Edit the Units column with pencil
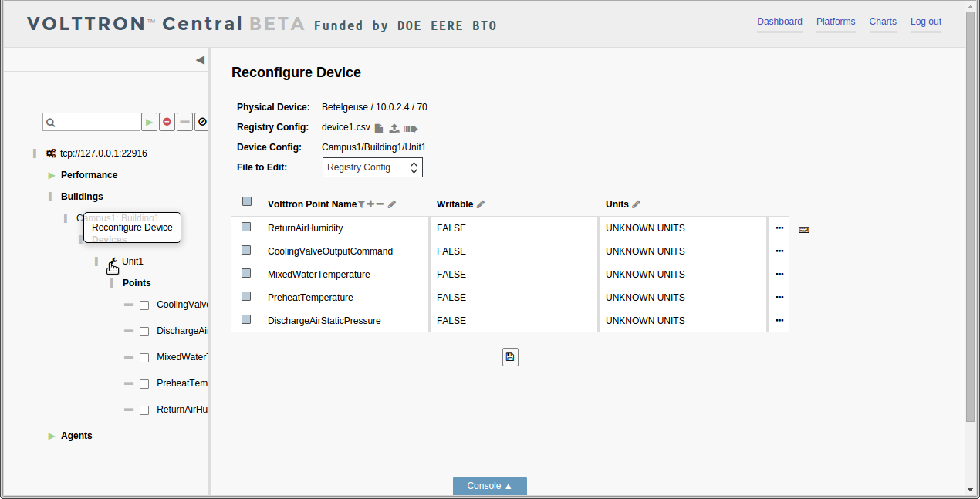The height and width of the screenshot is (499, 980). pyautogui.click(x=636, y=204)
